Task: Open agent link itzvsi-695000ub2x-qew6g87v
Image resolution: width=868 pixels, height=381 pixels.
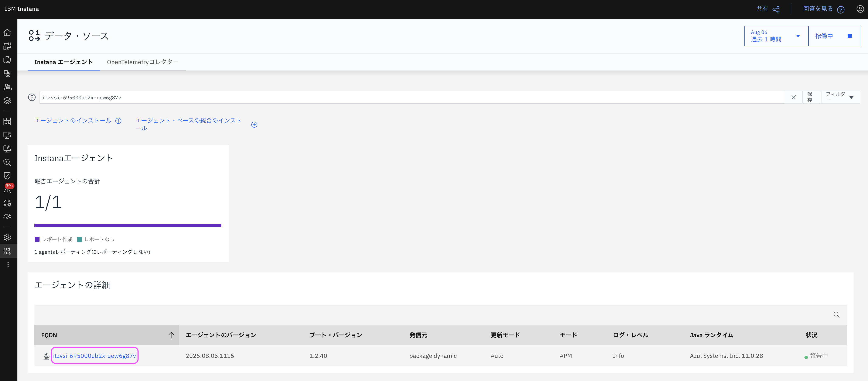Action: [94, 356]
